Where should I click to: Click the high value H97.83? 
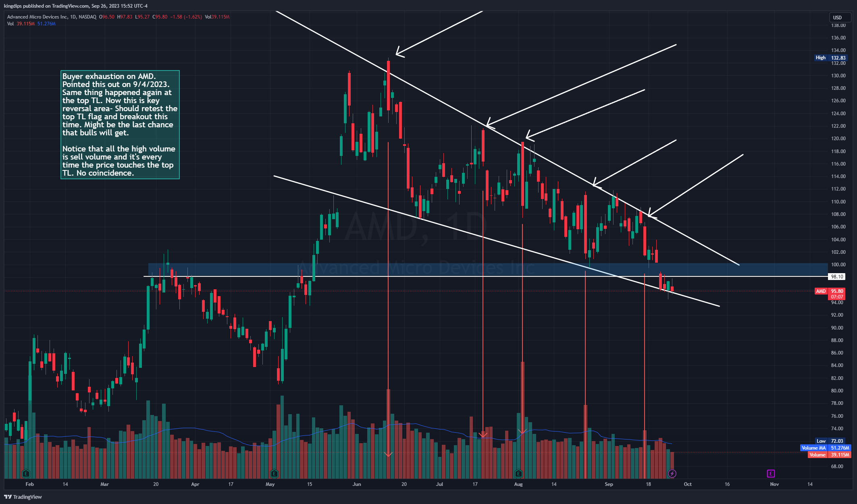[125, 17]
